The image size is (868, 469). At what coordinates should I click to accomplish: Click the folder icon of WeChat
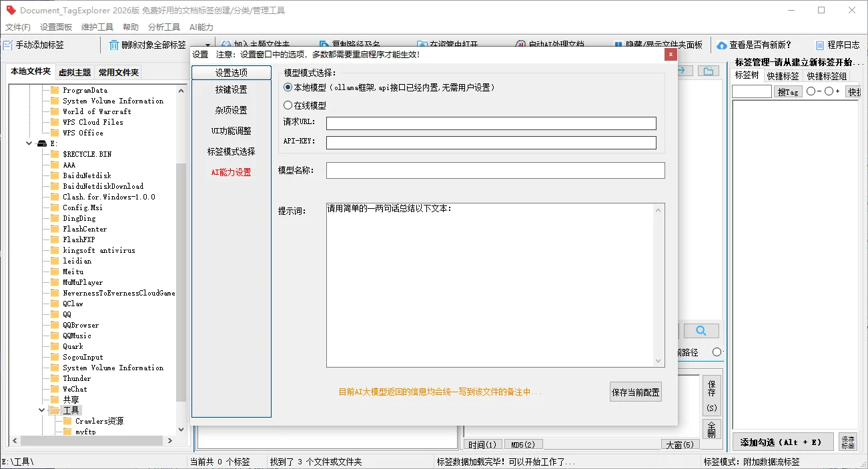(55, 389)
